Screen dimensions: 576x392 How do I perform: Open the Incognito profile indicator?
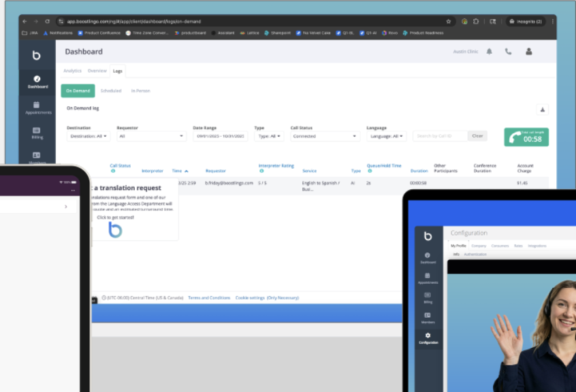[526, 22]
